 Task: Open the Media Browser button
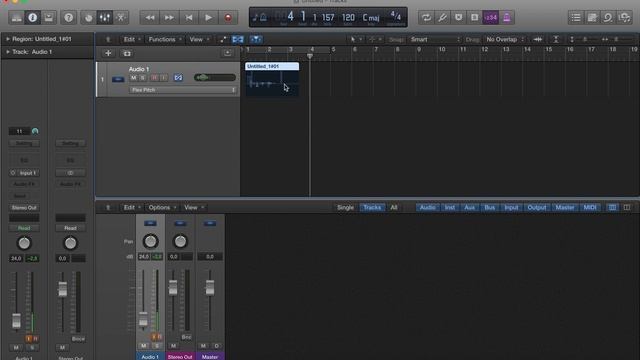[624, 18]
